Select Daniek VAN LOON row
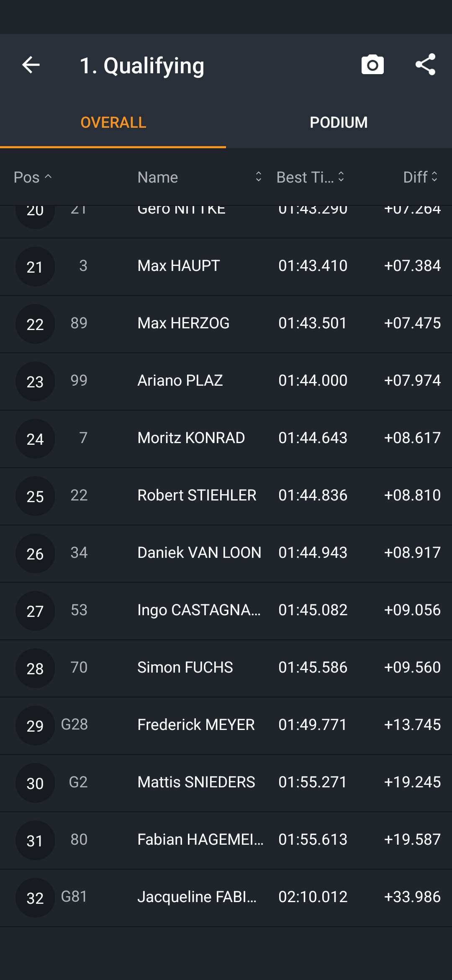This screenshot has height=980, width=452. 226,553
